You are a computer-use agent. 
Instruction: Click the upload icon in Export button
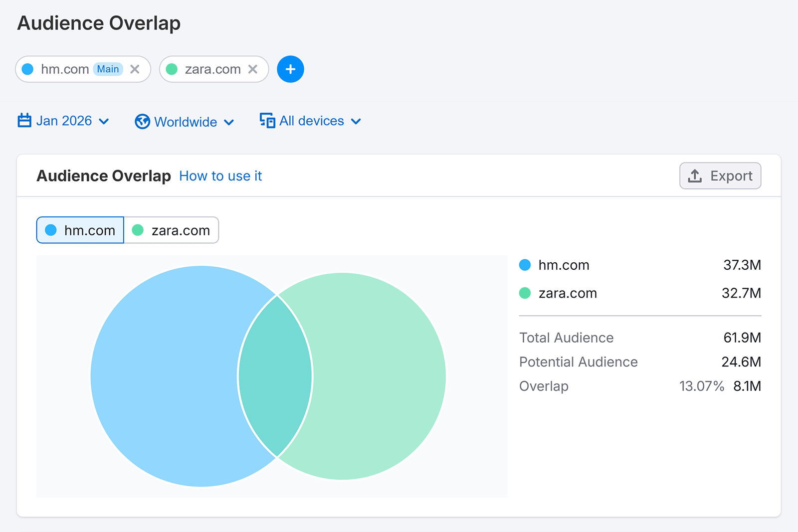[695, 176]
